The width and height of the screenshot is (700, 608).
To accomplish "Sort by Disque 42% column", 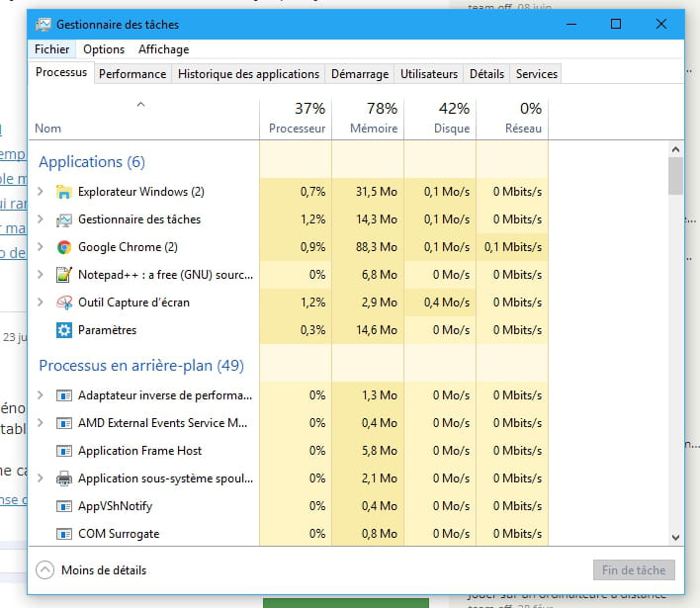I will [440, 119].
